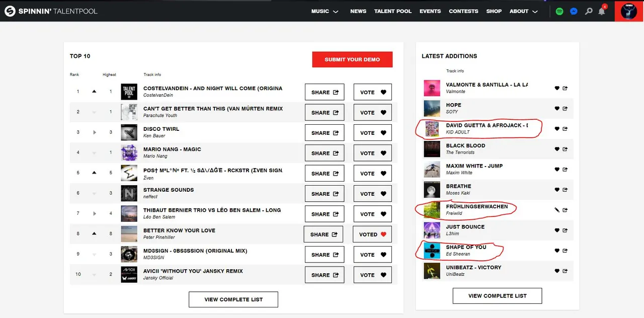Screen dimensions: 644x318
Task: Click the Spinnin' Talentpool logo
Action: [51, 11]
